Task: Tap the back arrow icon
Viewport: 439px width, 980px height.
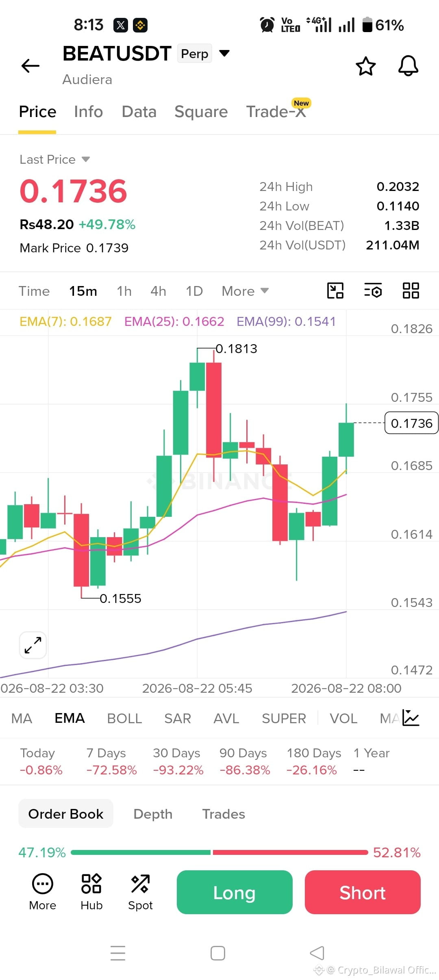Action: (30, 66)
